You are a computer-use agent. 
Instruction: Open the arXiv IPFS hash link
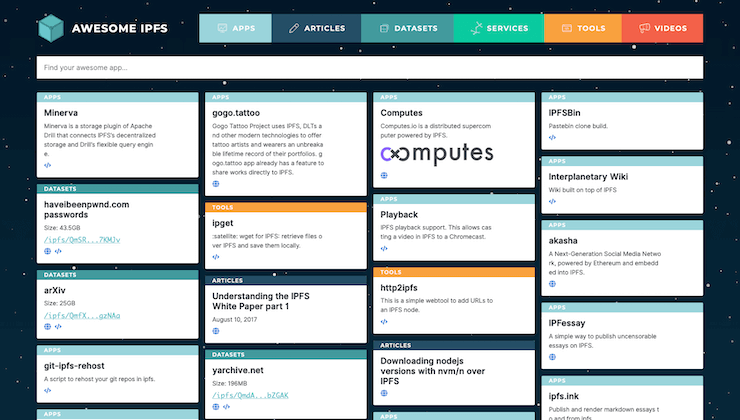(x=83, y=315)
